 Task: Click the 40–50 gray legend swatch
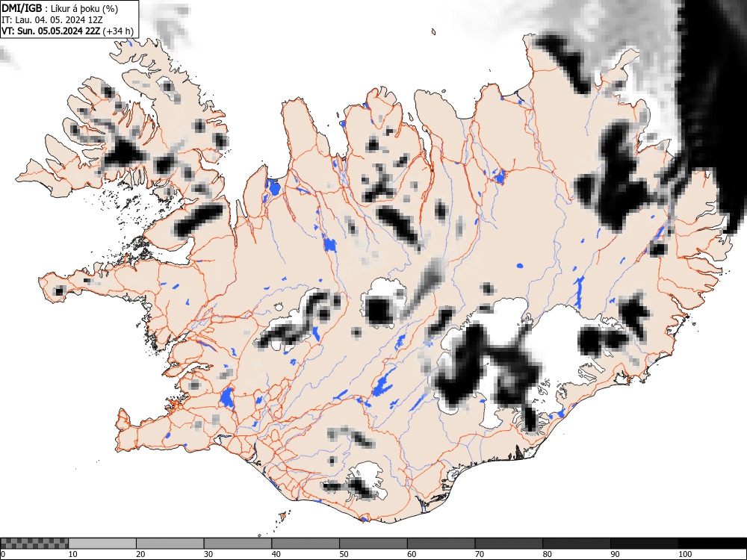306,544
